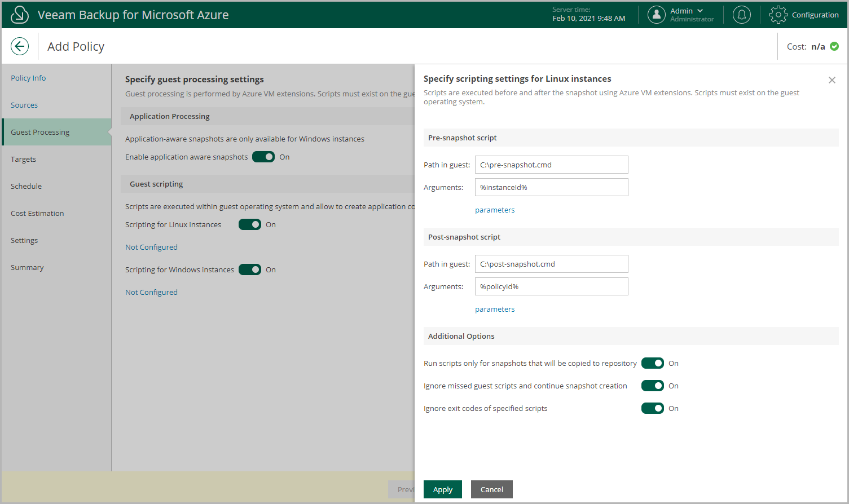The width and height of the screenshot is (849, 504).
Task: Toggle Scripting for Linux instances switch
Action: coord(250,224)
